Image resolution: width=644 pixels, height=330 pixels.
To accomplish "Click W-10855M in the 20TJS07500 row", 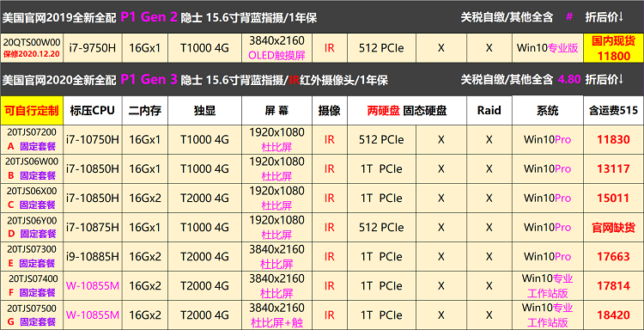I will (x=93, y=315).
